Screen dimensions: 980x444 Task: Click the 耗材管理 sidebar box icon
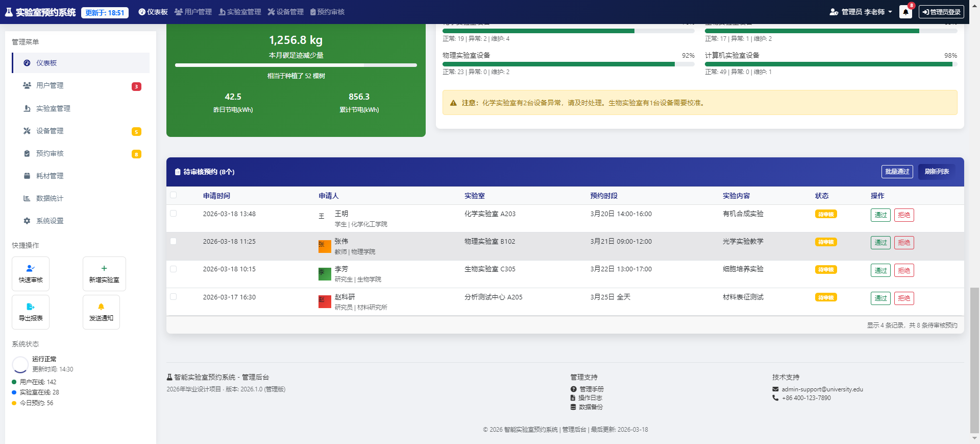click(x=27, y=176)
